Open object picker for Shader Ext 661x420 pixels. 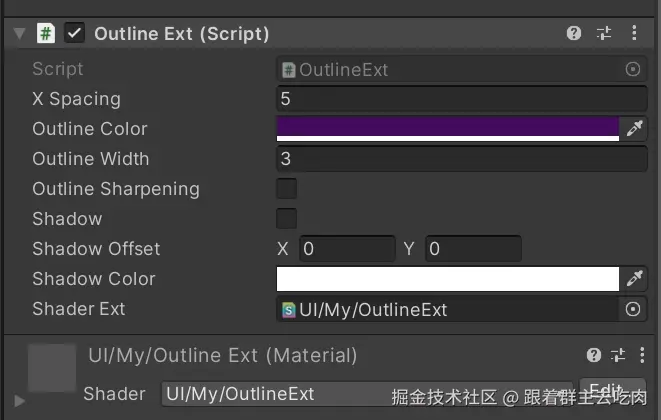coord(633,309)
